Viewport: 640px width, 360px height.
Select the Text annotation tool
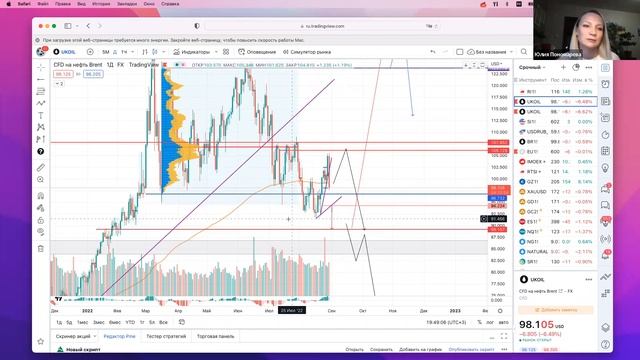click(x=40, y=116)
